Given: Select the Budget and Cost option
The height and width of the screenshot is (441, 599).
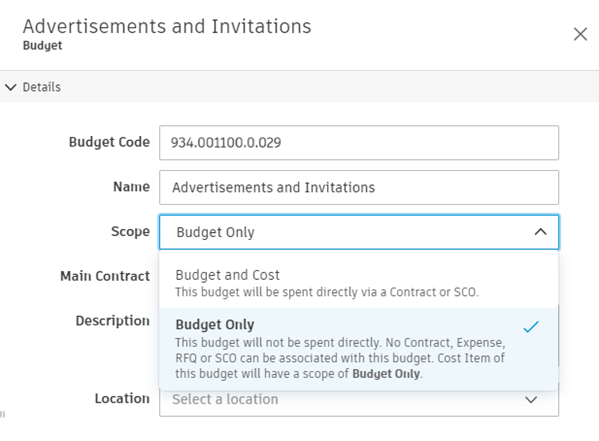Looking at the screenshot, I should click(x=358, y=283).
